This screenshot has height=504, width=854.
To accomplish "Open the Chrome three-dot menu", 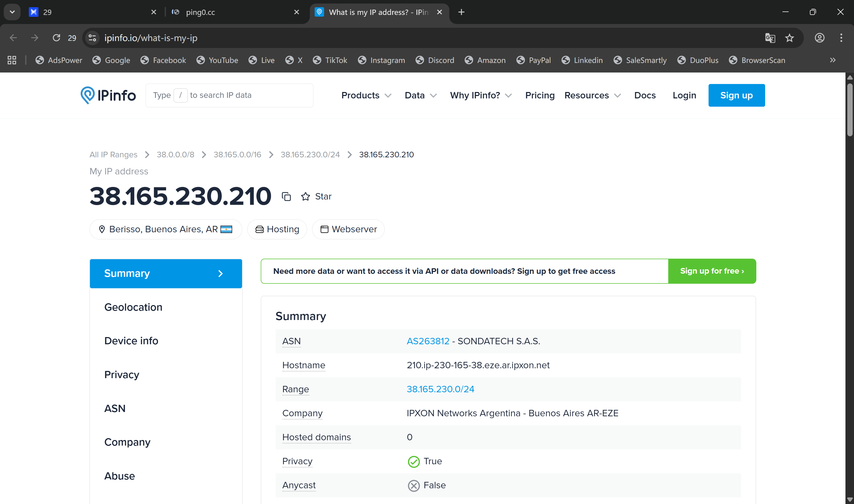I will (x=841, y=38).
